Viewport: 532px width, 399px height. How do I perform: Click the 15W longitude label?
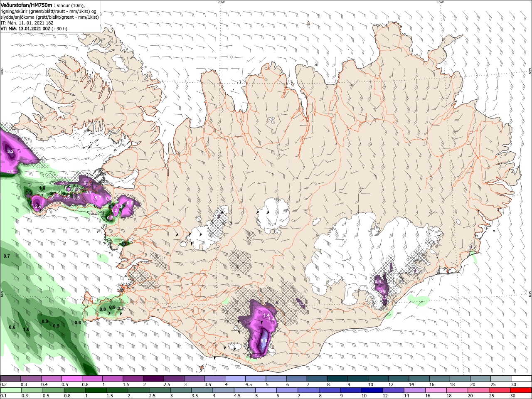(440, 2)
